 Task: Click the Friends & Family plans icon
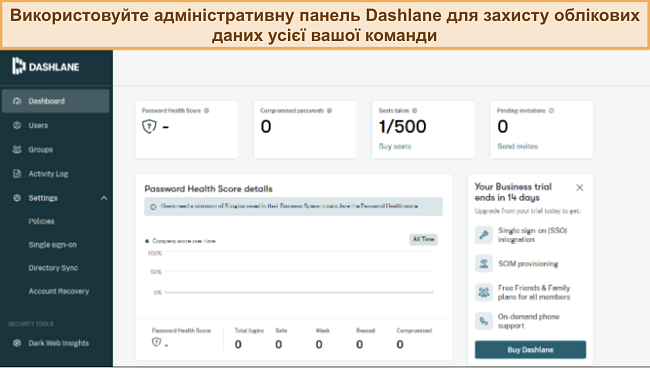coord(483,292)
